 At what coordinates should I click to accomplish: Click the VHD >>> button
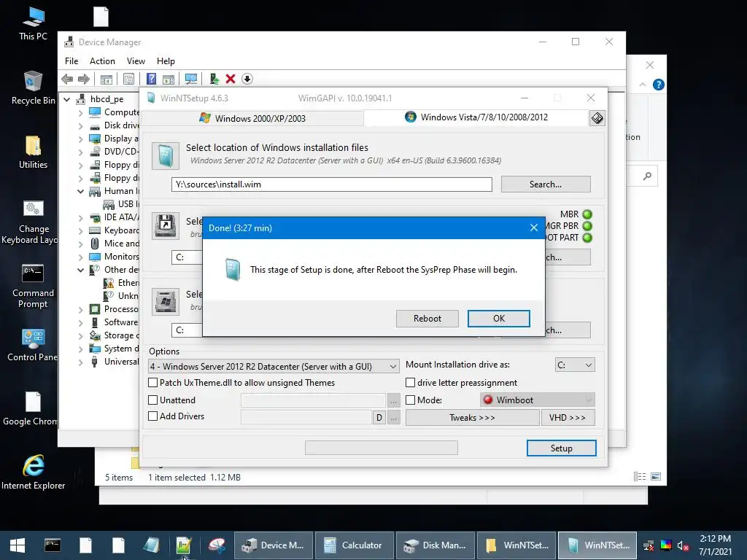(x=568, y=418)
